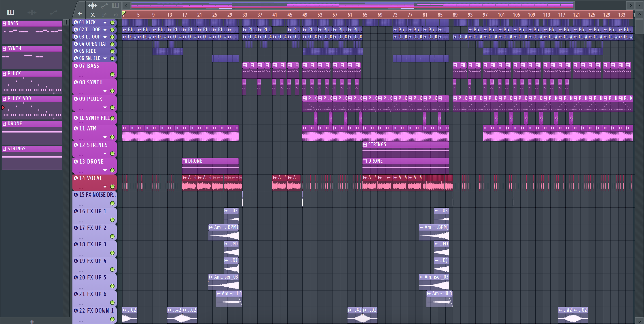The height and width of the screenshot is (324, 644).
Task: Mute the 04 OPEN HAT track
Action: 112,44
